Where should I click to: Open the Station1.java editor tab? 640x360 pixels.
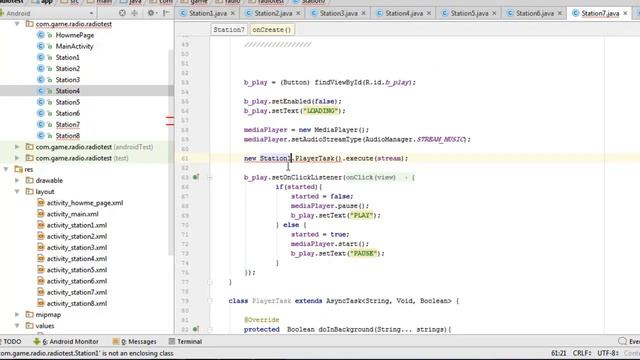[x=207, y=13]
